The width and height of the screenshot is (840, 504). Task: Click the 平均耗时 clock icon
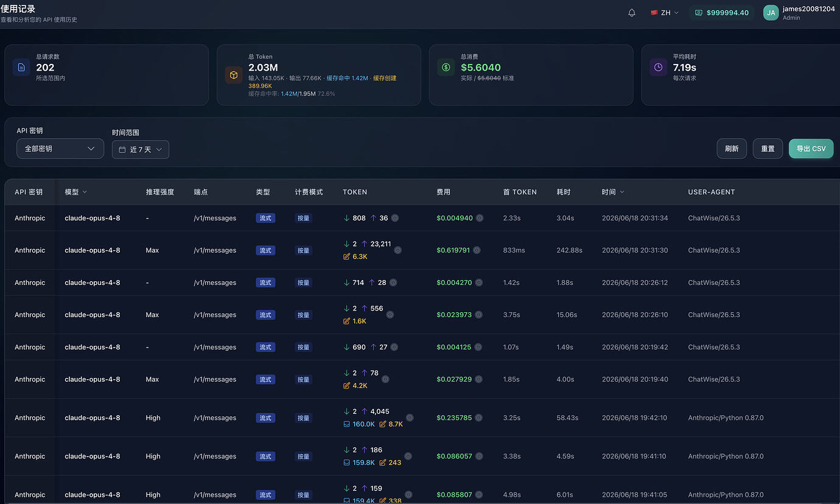point(658,67)
